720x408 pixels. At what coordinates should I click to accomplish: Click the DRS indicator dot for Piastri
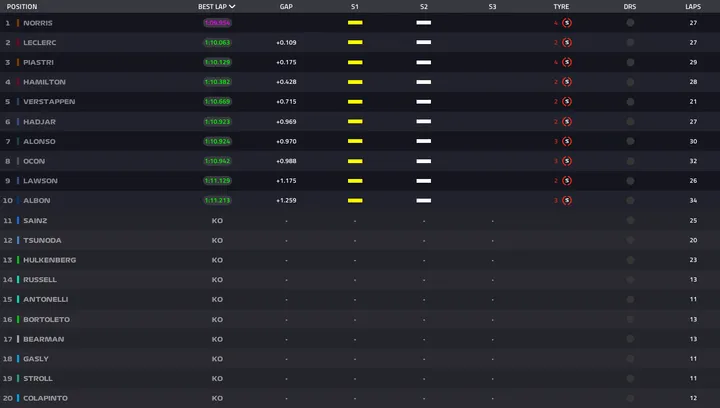point(630,62)
